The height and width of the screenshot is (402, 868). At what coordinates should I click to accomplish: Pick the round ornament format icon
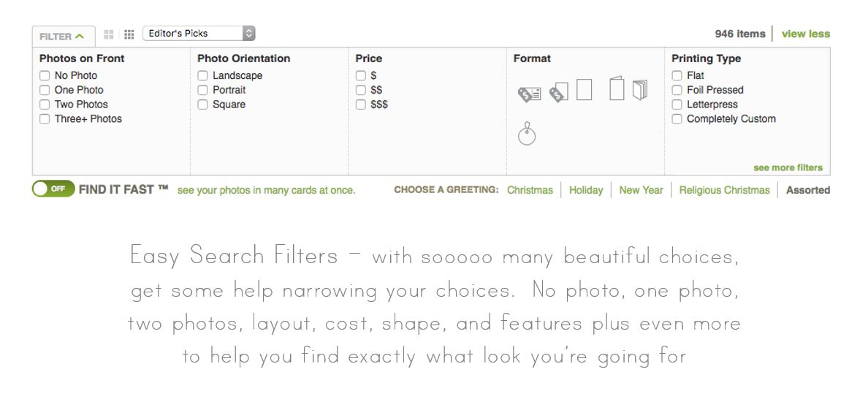(x=527, y=134)
